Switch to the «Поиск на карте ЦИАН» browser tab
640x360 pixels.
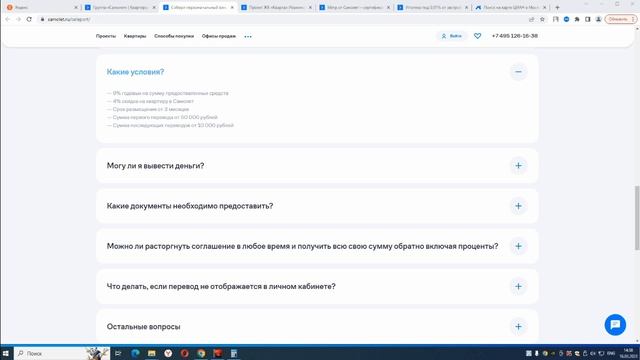[x=511, y=7]
